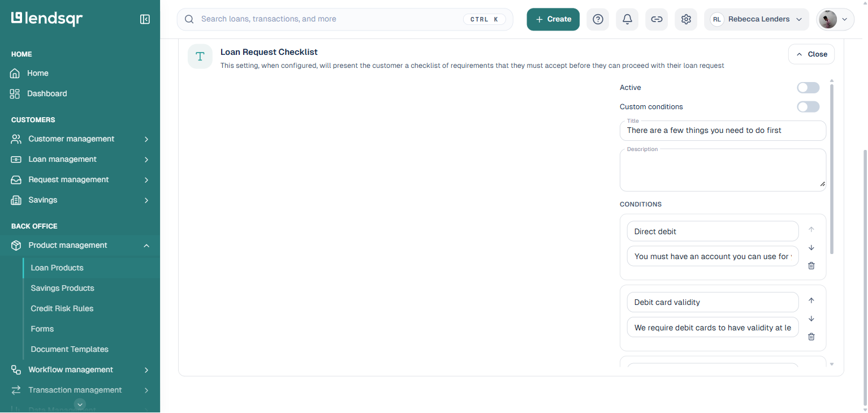This screenshot has height=413, width=868.
Task: Collapse the sidebar panel icon
Action: click(145, 19)
